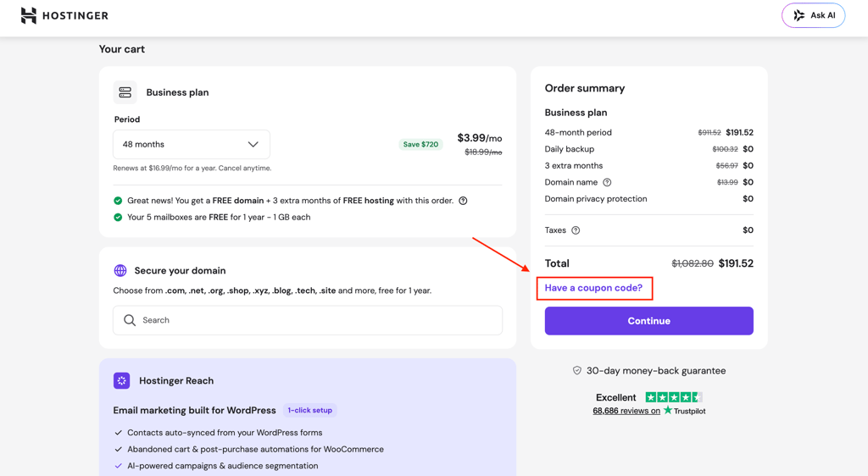868x476 pixels.
Task: Click green checkmark beside FREE domain message
Action: point(118,201)
